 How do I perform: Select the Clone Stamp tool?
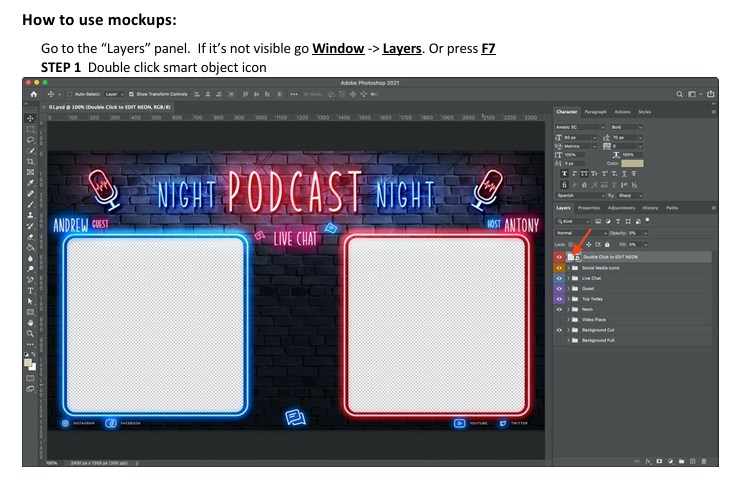click(x=31, y=215)
